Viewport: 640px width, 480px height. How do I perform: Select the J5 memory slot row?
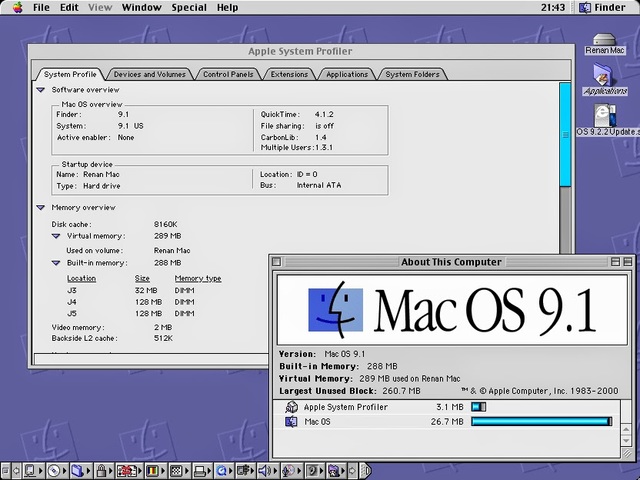[131, 313]
